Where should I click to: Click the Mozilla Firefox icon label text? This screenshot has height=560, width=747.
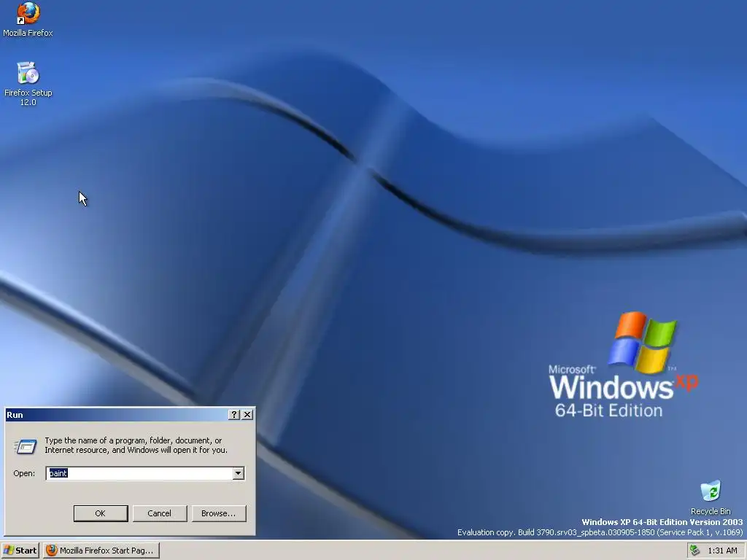28,33
